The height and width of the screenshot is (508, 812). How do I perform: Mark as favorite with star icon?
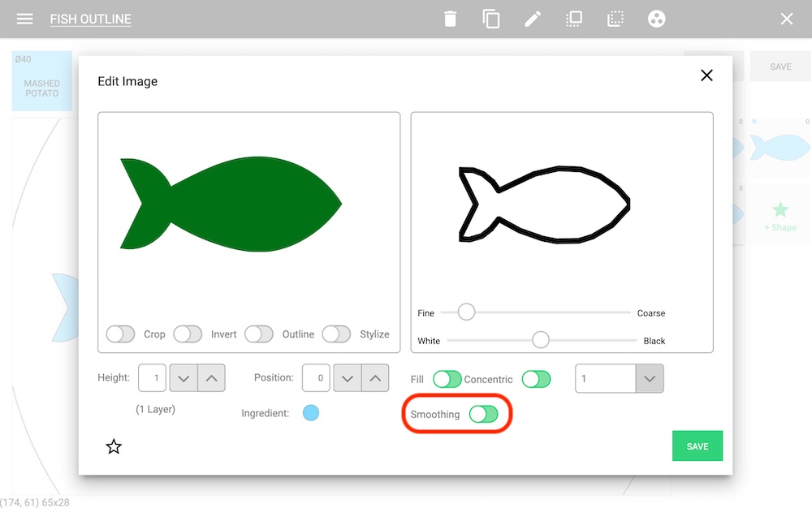pos(114,446)
